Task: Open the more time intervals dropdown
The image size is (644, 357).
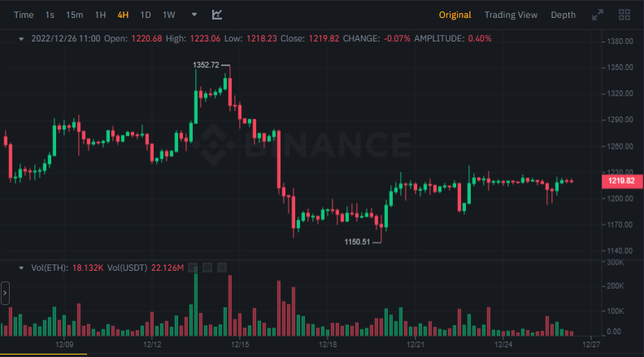Action: (194, 15)
